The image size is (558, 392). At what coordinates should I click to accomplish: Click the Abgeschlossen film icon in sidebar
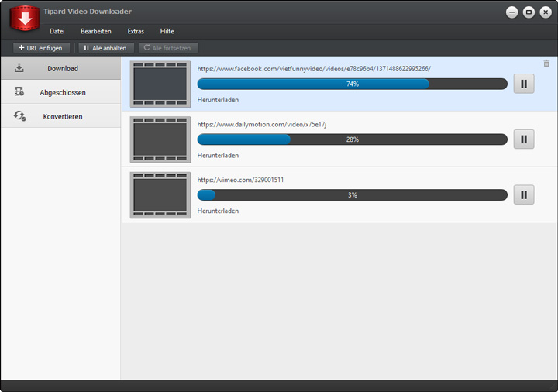[x=19, y=91]
